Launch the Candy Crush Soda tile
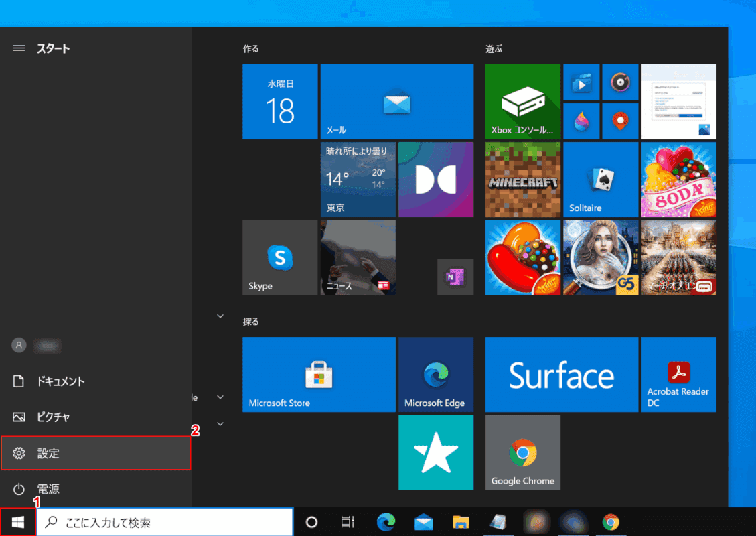The width and height of the screenshot is (756, 536). 679,180
